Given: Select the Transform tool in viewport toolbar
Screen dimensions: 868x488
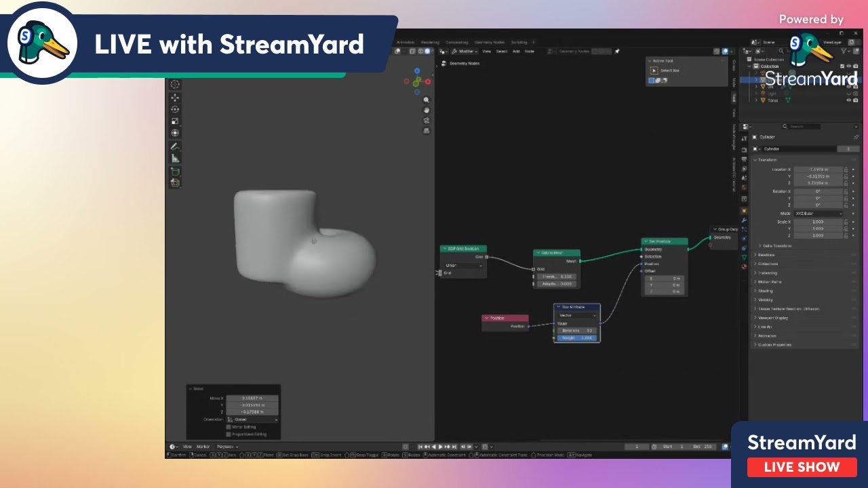Looking at the screenshot, I should tap(175, 133).
